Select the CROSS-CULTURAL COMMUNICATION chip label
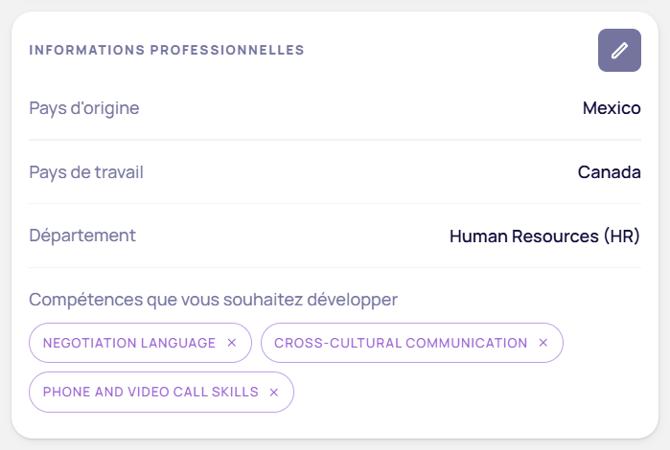Image resolution: width=670 pixels, height=450 pixels. pos(400,343)
